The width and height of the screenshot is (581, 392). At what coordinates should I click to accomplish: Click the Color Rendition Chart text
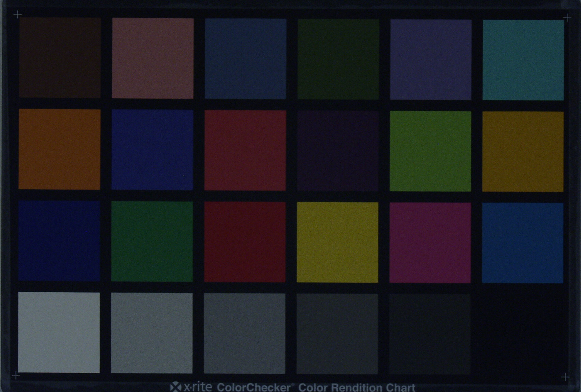pos(357,388)
